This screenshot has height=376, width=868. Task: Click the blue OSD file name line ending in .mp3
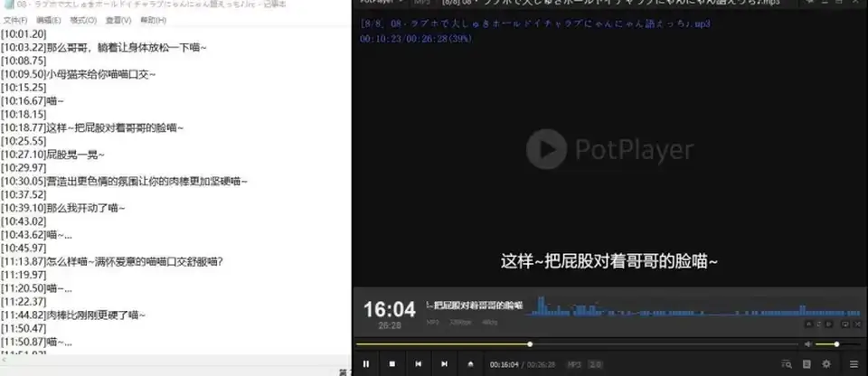coord(534,24)
